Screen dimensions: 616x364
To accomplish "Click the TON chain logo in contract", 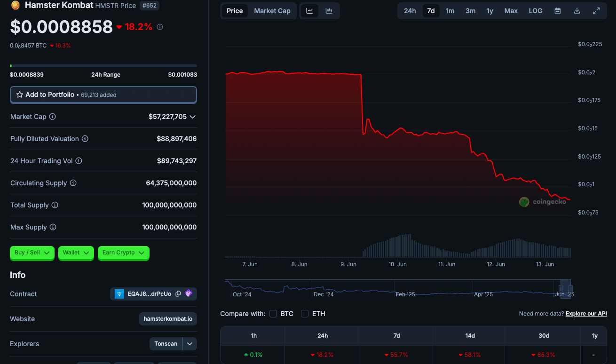I will pos(120,294).
